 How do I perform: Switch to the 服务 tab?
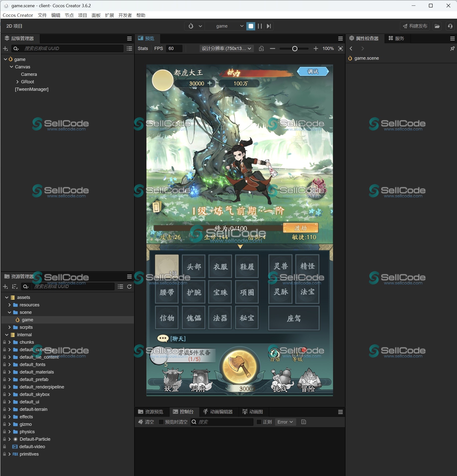tap(397, 39)
